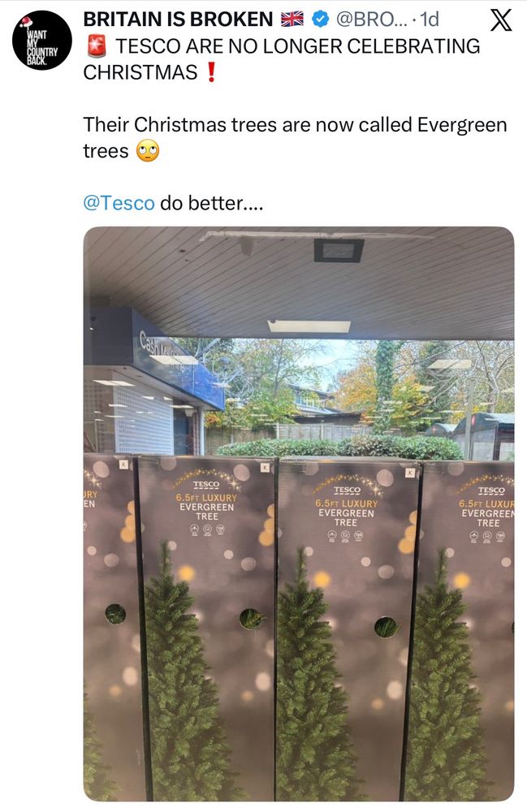Click the word CHRISTMAS in the tweet
The height and width of the screenshot is (812, 527).
[140, 72]
